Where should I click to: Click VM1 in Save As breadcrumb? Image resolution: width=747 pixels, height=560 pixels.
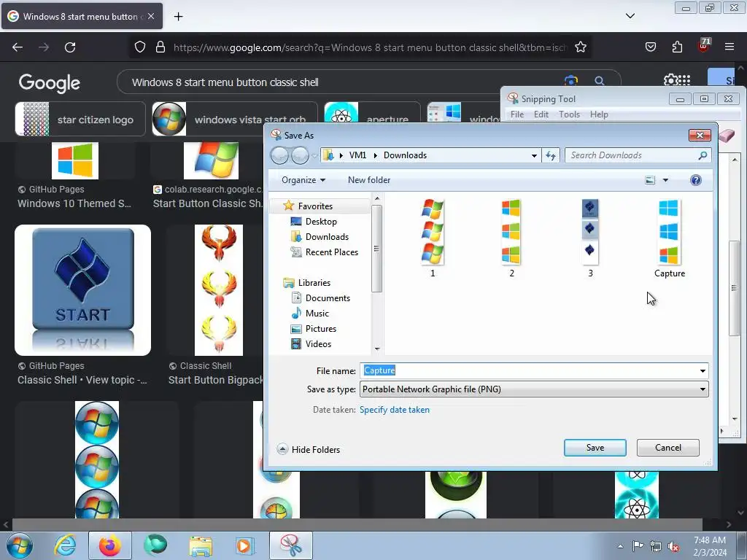click(x=357, y=155)
